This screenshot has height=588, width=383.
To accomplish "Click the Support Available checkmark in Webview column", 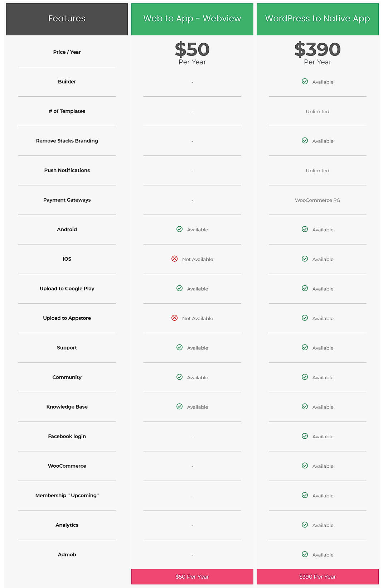I will tap(179, 347).
